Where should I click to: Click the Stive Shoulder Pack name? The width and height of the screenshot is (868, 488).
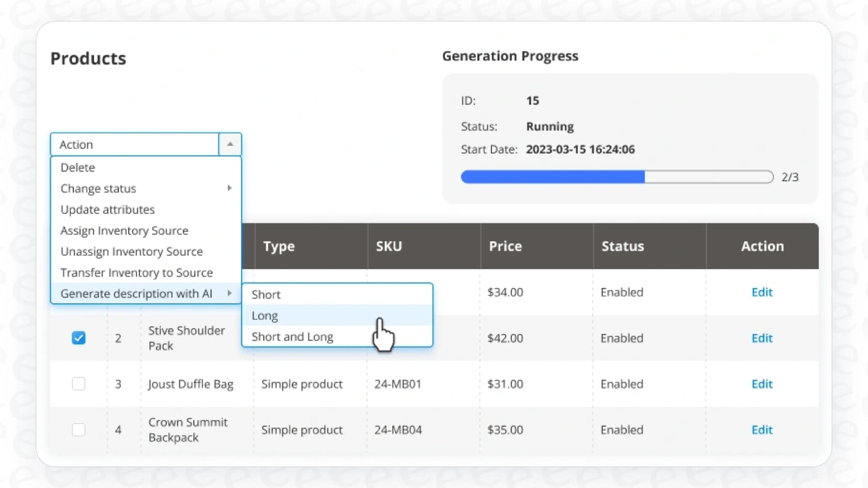[x=187, y=338]
